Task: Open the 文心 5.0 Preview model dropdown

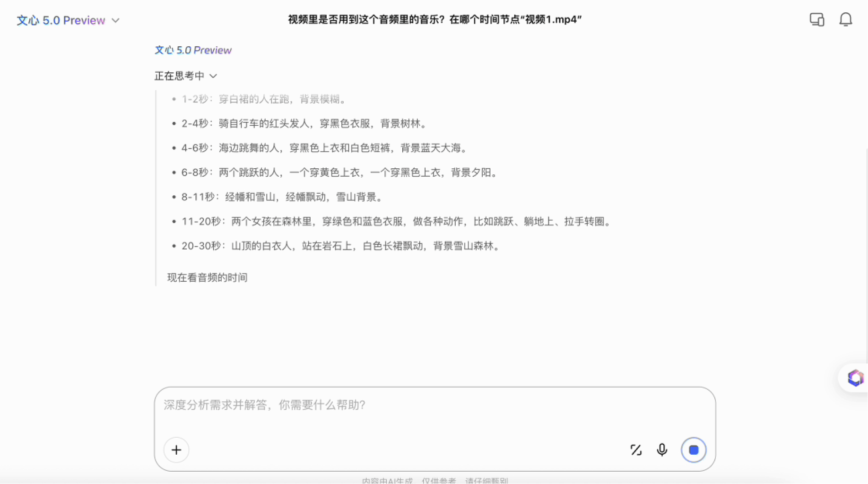Action: 68,20
